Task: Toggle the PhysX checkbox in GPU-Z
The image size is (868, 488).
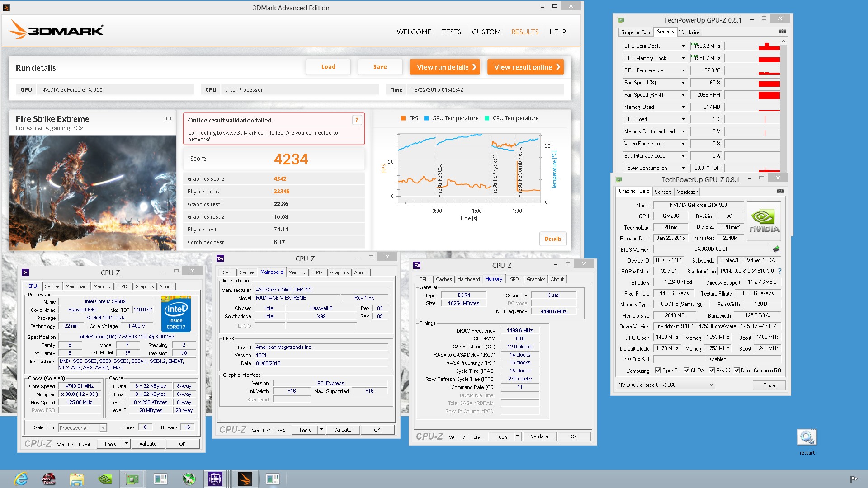Action: (712, 371)
